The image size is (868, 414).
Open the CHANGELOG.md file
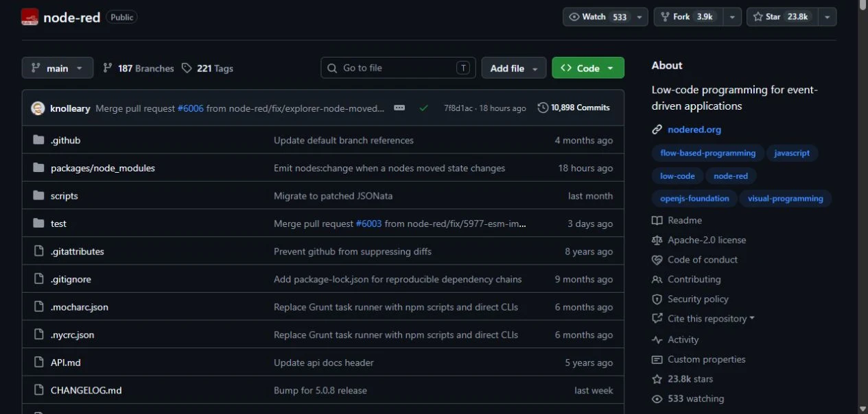click(86, 390)
